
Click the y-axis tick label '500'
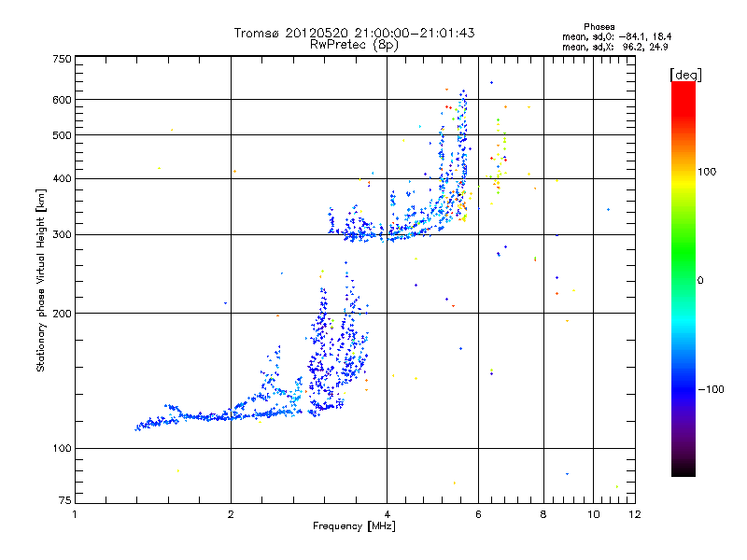(x=62, y=135)
